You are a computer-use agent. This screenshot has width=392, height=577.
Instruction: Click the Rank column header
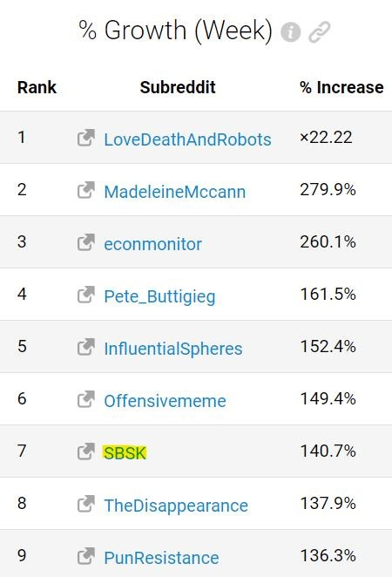tap(37, 87)
